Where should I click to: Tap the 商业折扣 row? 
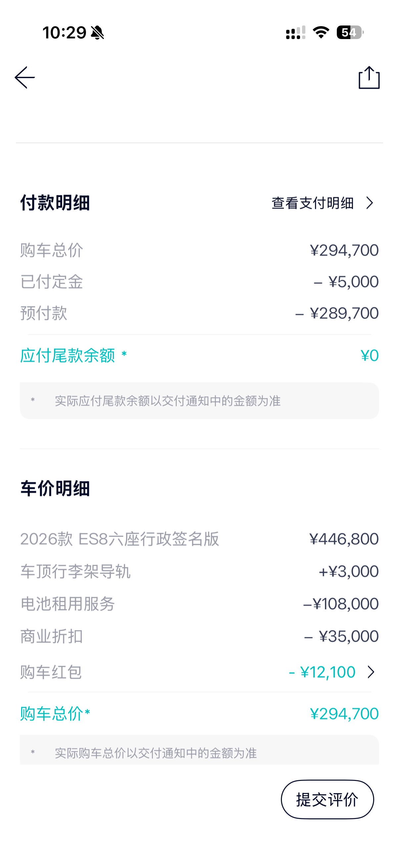[x=199, y=636]
